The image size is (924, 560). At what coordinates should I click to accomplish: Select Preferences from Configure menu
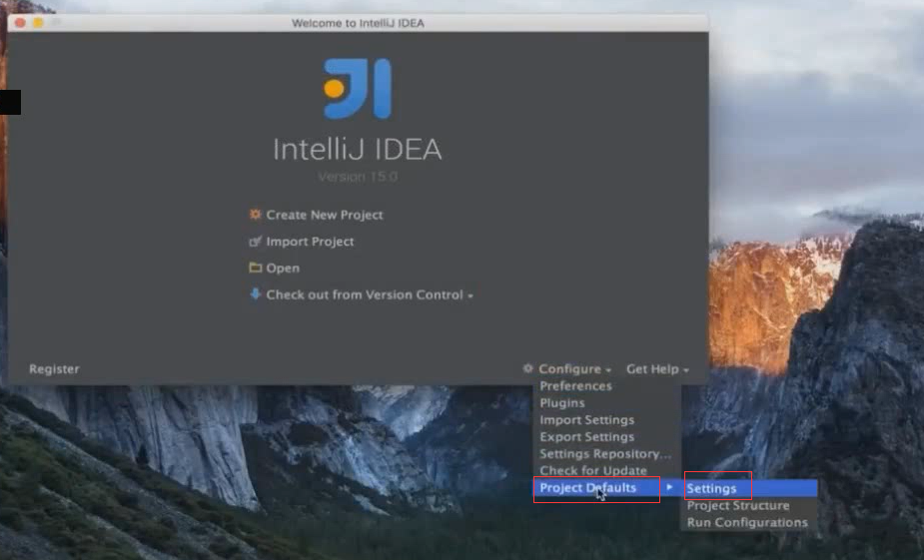click(x=575, y=385)
